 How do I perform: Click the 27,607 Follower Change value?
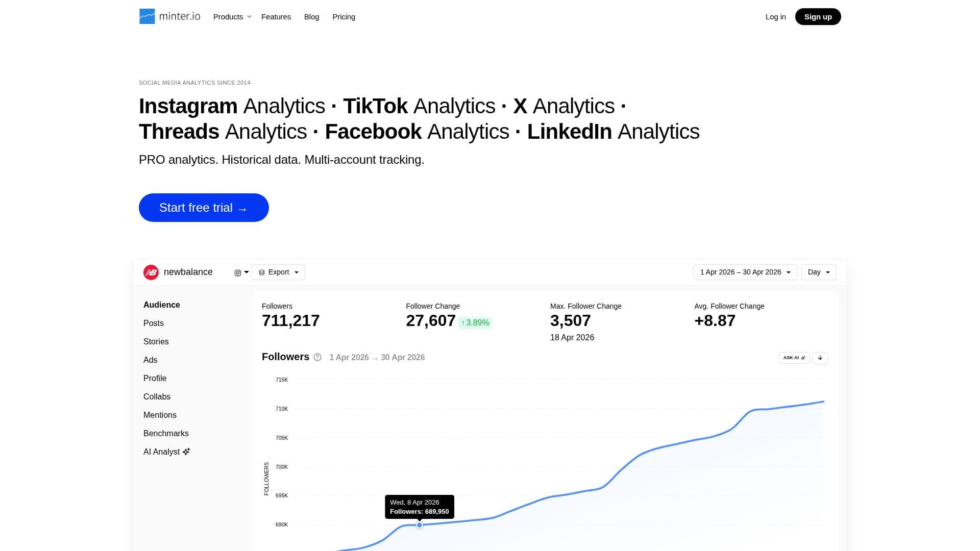[431, 321]
